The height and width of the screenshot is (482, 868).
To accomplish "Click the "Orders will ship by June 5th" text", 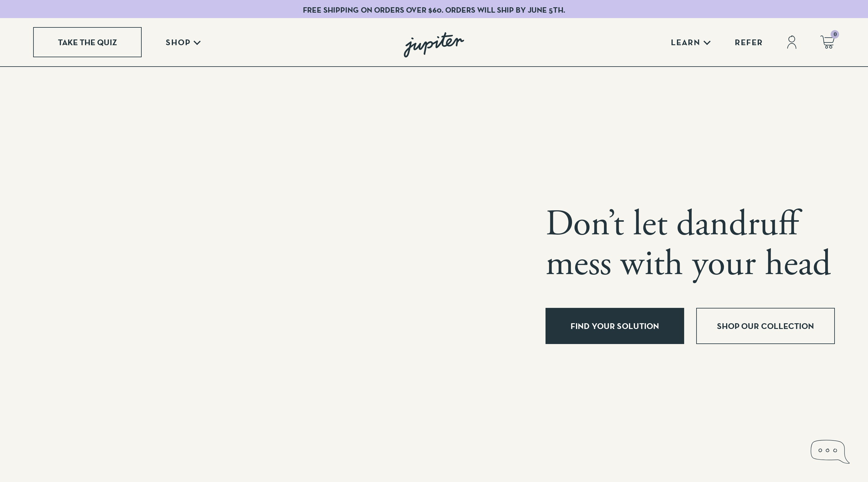I will [x=505, y=10].
